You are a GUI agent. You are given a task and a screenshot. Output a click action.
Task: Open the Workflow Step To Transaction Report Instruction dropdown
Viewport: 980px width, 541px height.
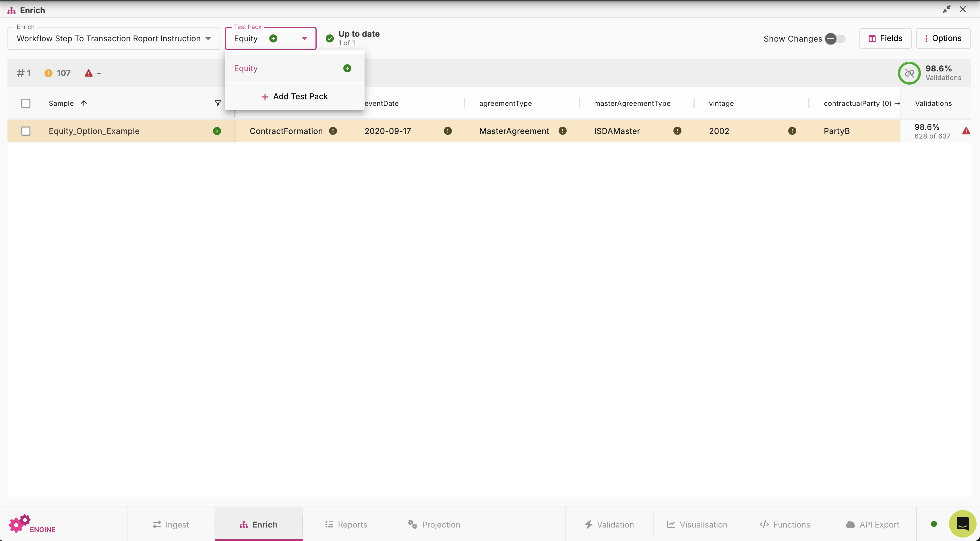[114, 38]
